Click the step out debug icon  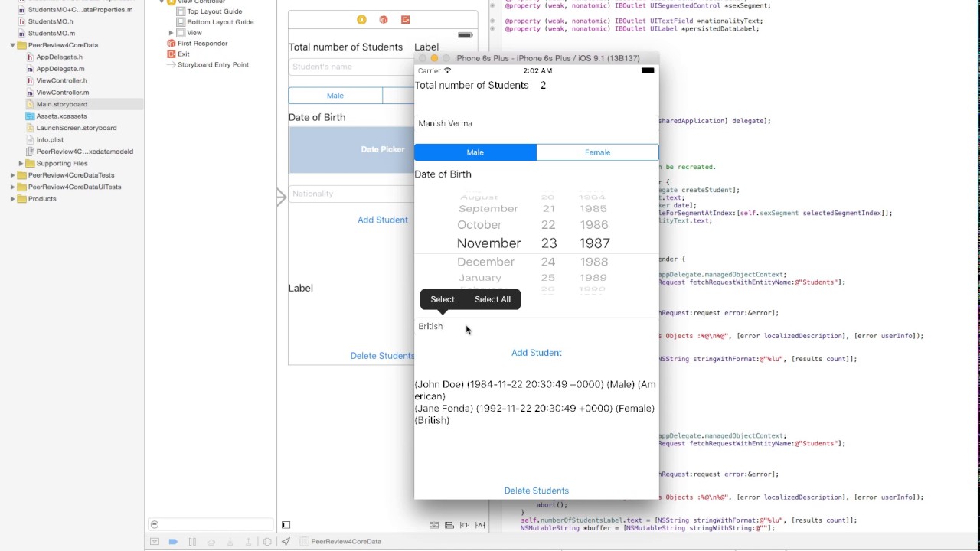[248, 541]
